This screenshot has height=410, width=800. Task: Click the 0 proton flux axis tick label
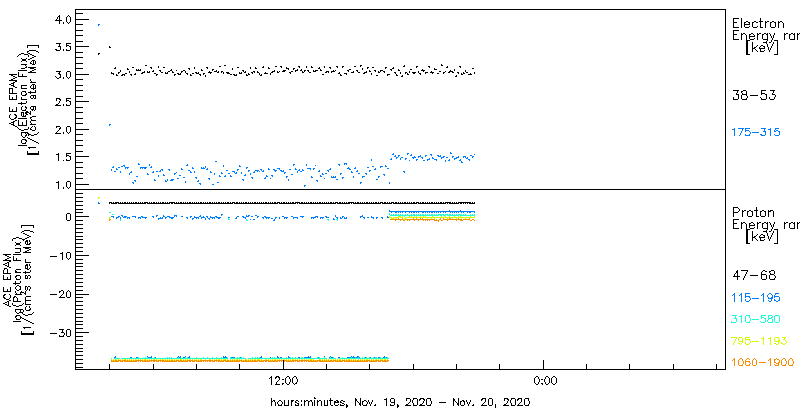click(x=66, y=217)
